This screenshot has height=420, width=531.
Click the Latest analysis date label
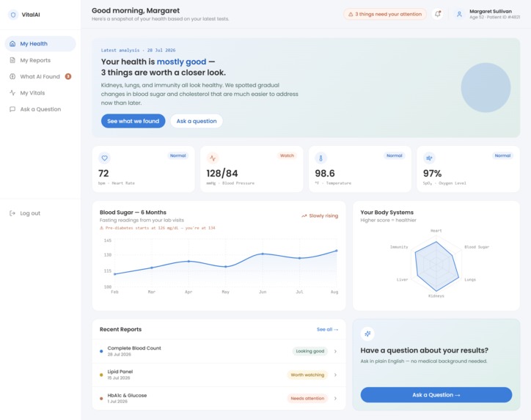point(138,50)
